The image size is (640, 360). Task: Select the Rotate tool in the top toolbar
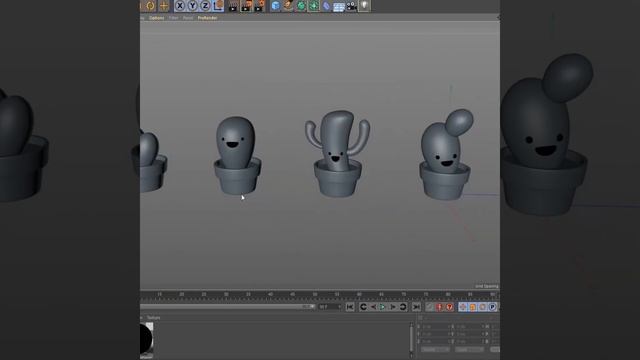point(150,6)
